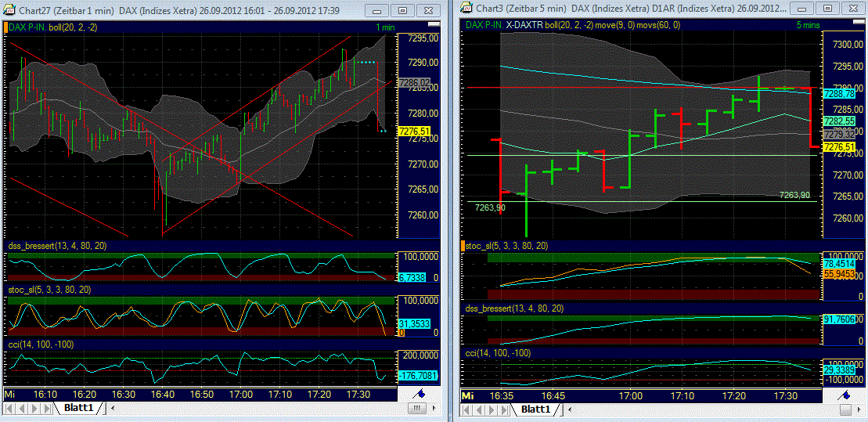Go to previous sheet in Chart27
Screen dimensions: 868x422
(22, 409)
